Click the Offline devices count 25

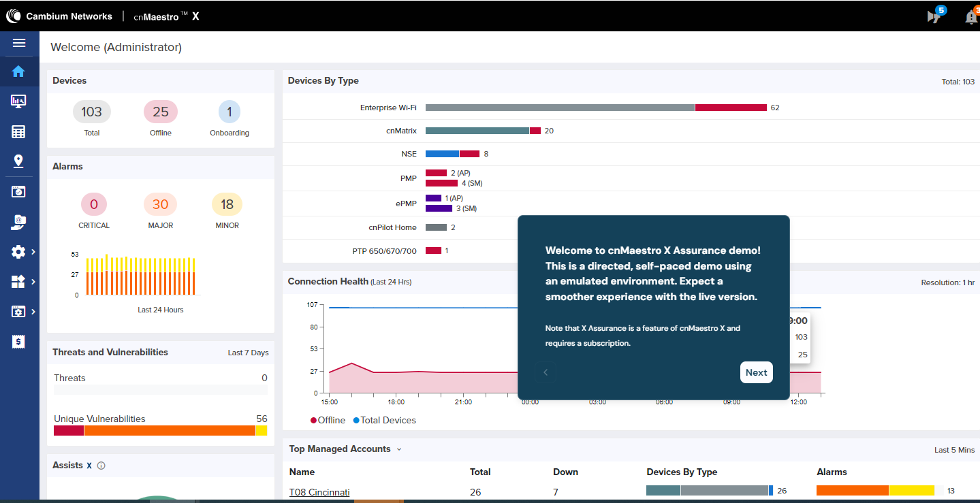coord(161,112)
